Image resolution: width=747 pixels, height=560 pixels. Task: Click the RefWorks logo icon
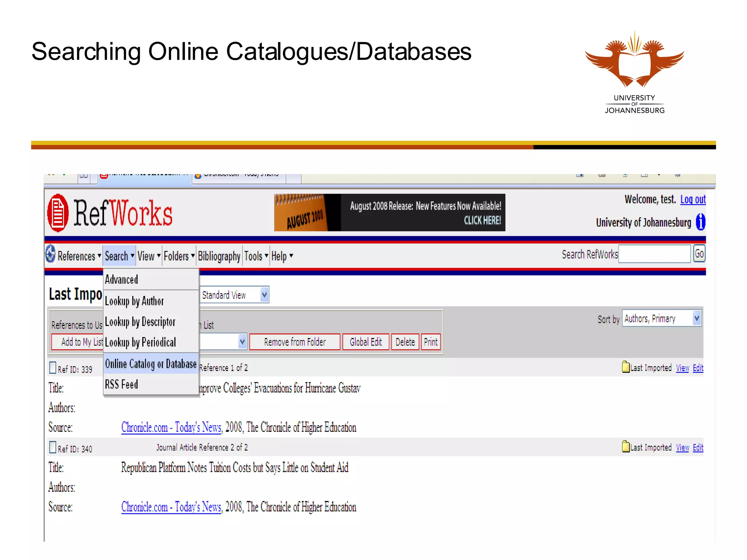[58, 213]
